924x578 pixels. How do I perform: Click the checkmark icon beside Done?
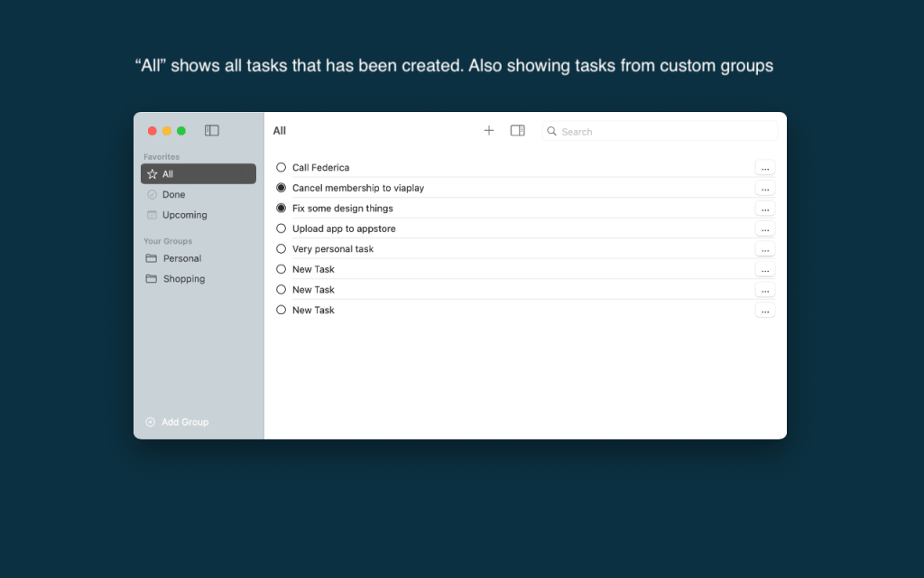tap(152, 194)
